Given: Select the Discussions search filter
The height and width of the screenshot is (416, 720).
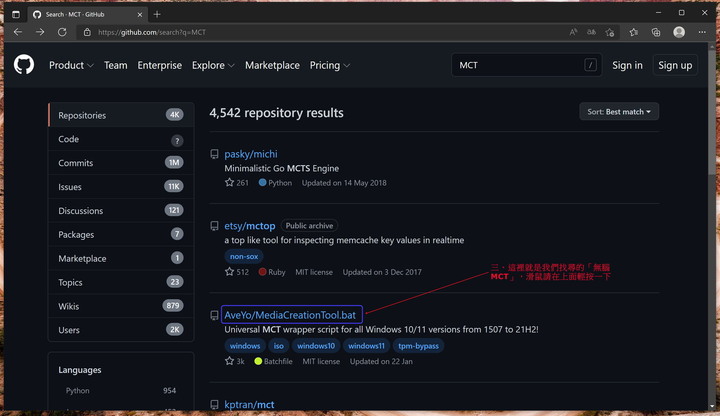Looking at the screenshot, I should pos(121,210).
